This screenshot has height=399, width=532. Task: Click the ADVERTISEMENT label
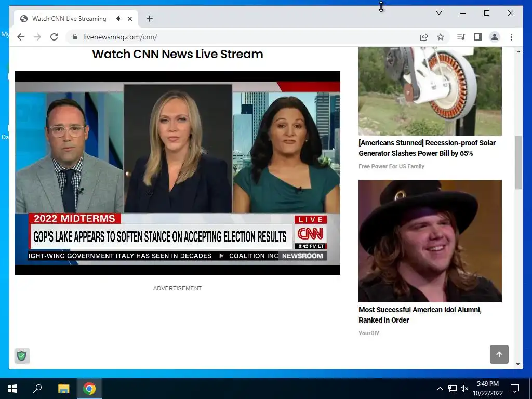[x=177, y=288]
